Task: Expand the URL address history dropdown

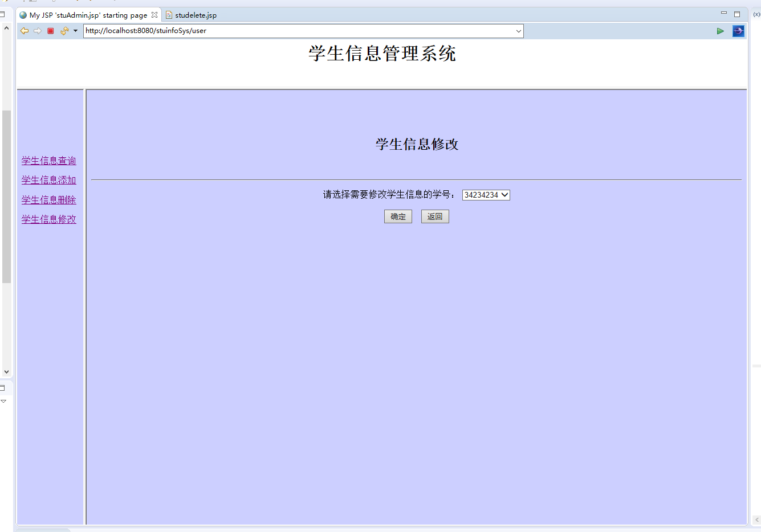Action: point(518,31)
